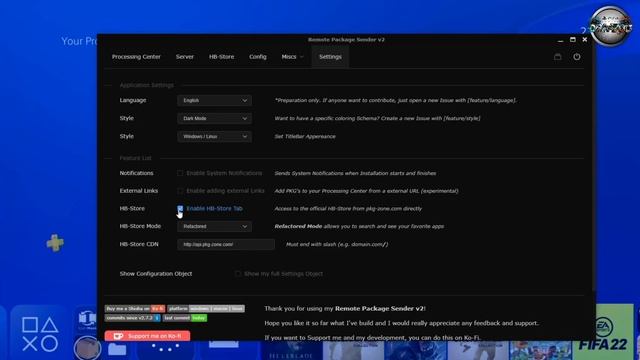The height and width of the screenshot is (360, 640).
Task: Enable System Notifications checkbox
Action: click(180, 173)
